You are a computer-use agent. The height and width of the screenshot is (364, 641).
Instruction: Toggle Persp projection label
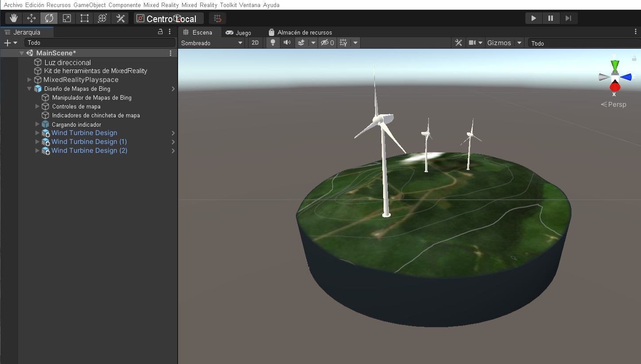[614, 105]
